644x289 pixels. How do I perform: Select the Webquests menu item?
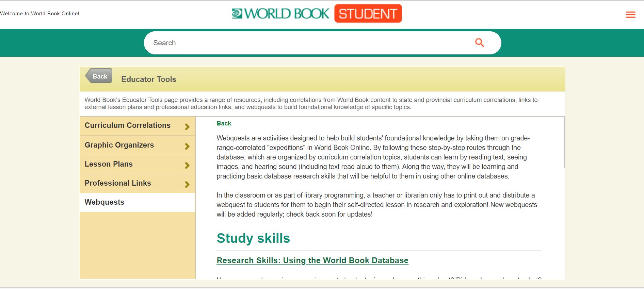[137, 203]
